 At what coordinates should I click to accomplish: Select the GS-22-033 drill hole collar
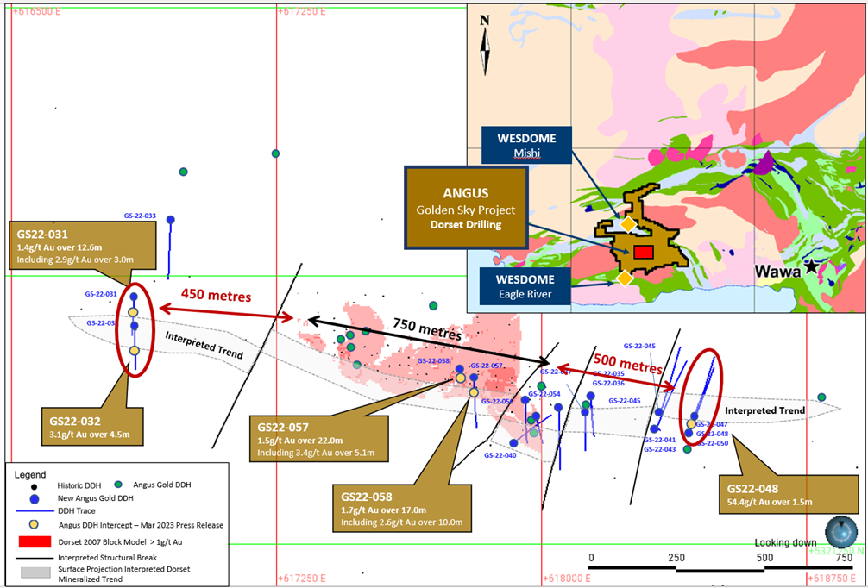pyautogui.click(x=170, y=221)
